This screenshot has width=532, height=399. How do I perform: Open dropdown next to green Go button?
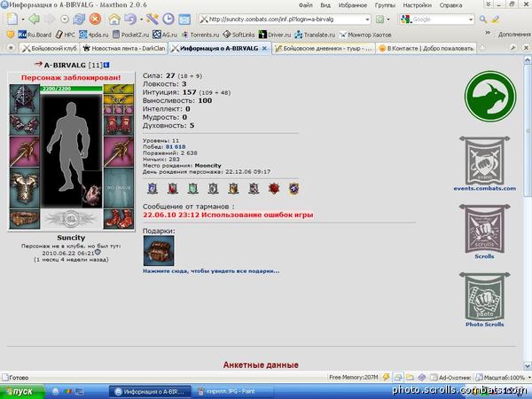[x=388, y=20]
